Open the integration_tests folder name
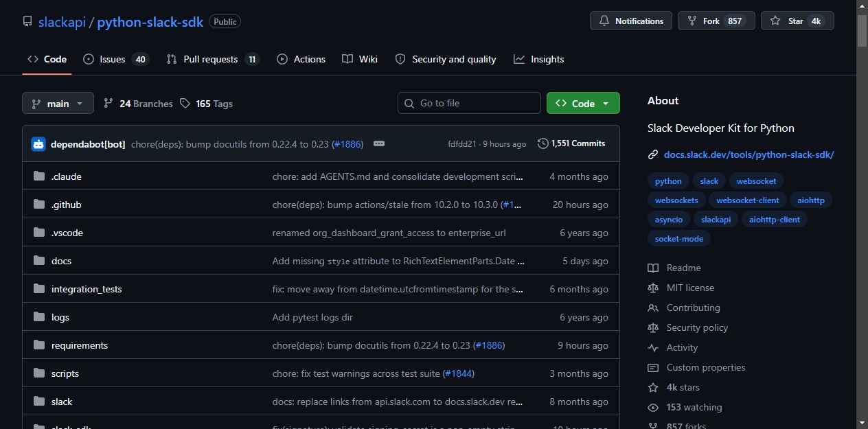Screen dimensions: 868x429 click(x=87, y=289)
